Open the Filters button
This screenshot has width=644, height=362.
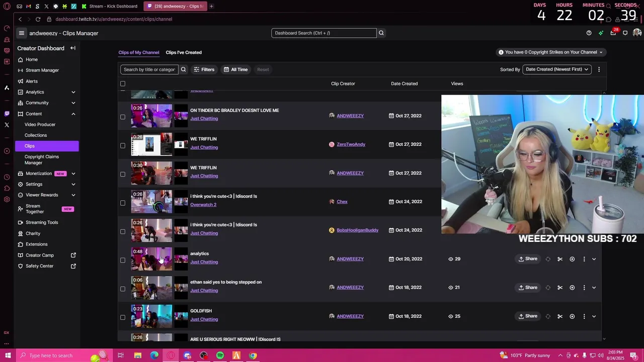[x=204, y=69]
